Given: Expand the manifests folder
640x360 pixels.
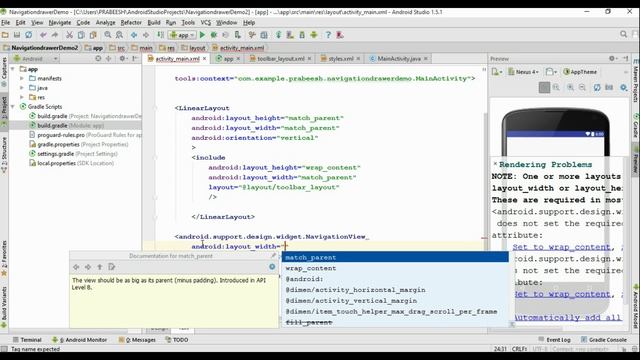Looking at the screenshot, I should [22, 78].
